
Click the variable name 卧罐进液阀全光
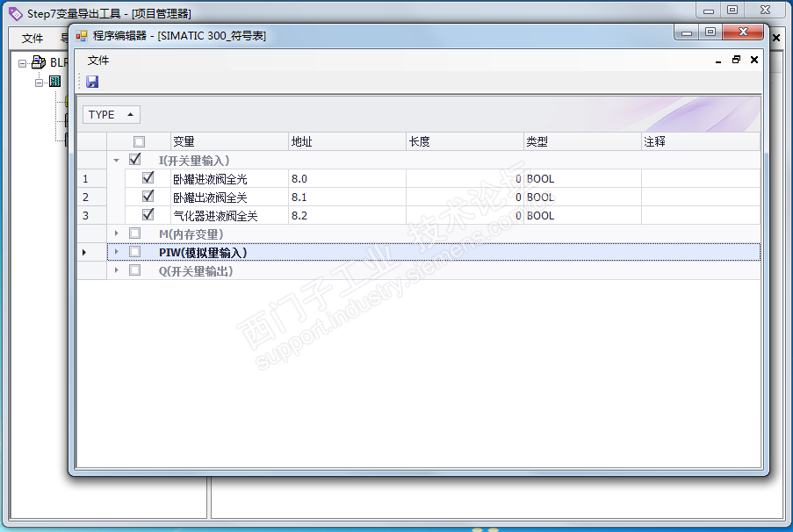[x=210, y=179]
